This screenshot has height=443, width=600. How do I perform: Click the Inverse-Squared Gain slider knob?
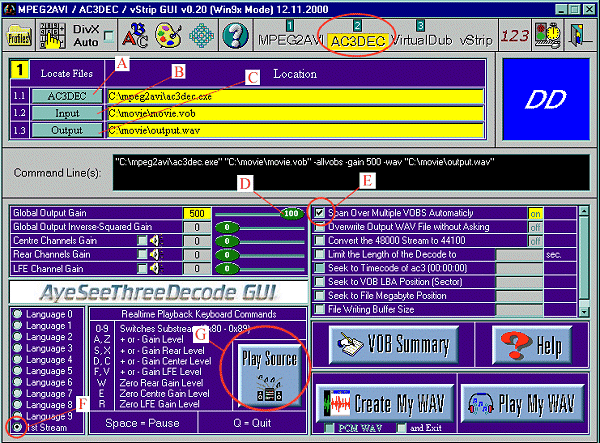tap(227, 227)
